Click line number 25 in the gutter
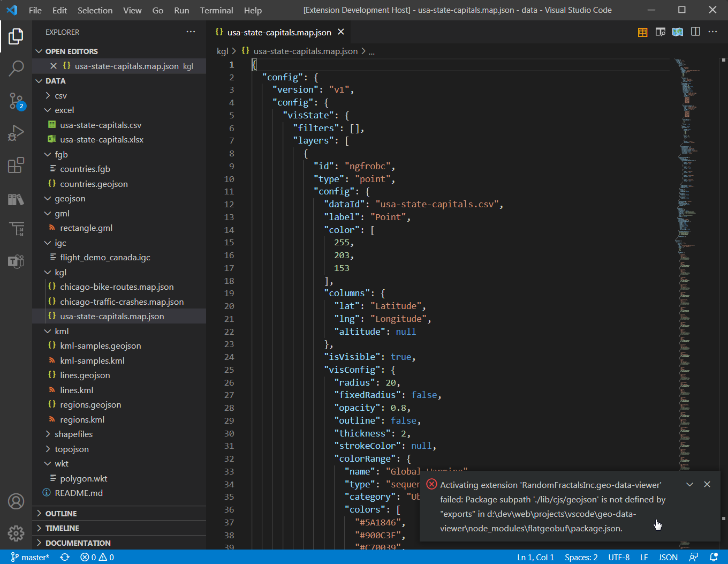728x564 pixels. (x=229, y=370)
